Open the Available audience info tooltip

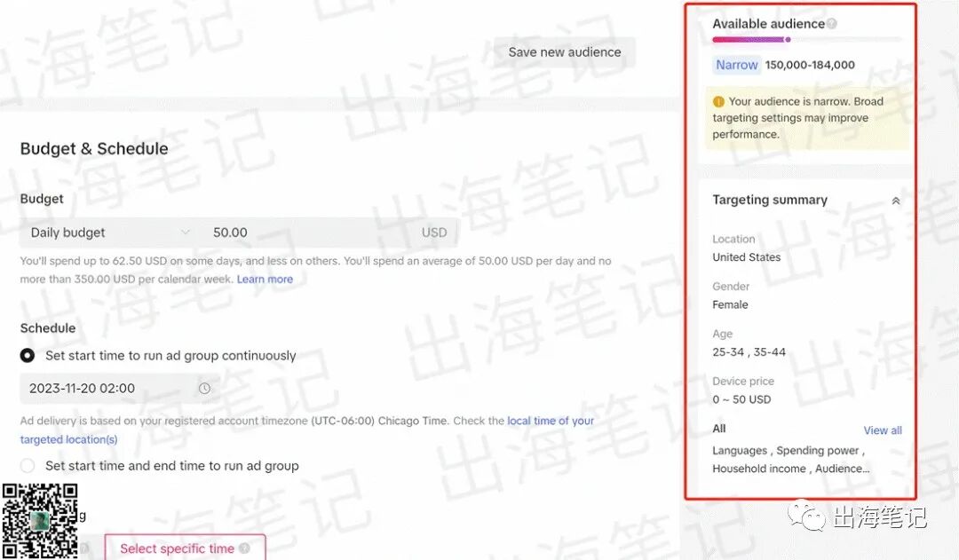point(832,23)
